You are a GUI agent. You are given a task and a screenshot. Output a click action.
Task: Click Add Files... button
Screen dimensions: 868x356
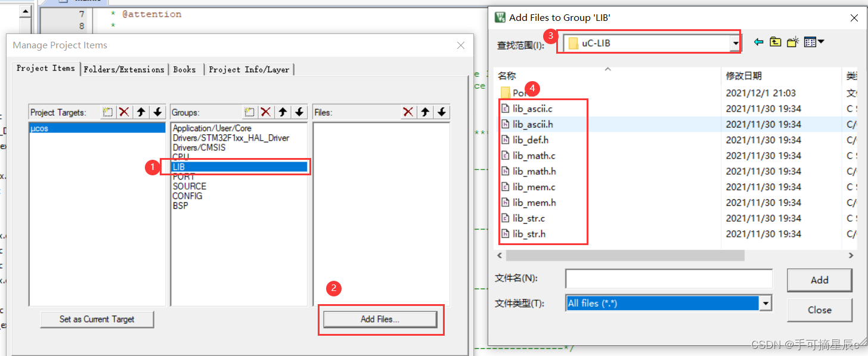[x=380, y=319]
